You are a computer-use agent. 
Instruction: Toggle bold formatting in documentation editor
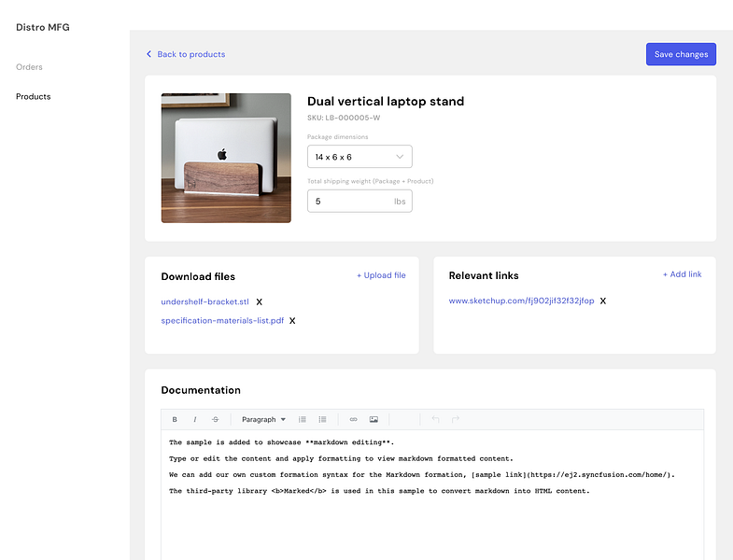pos(175,419)
